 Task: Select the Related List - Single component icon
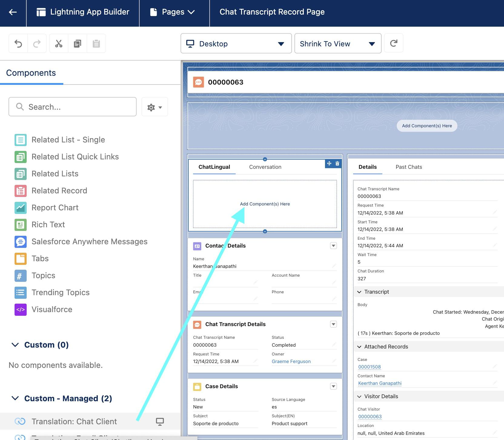(x=21, y=140)
